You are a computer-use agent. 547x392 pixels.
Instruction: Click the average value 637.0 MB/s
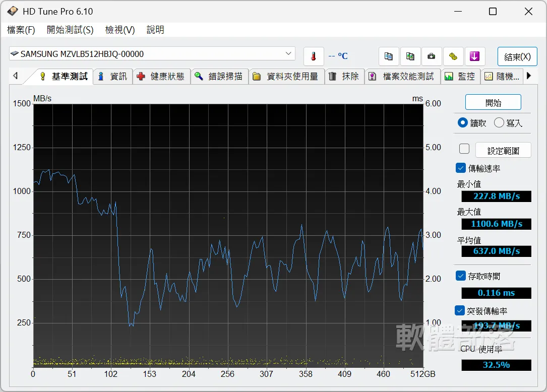click(497, 251)
